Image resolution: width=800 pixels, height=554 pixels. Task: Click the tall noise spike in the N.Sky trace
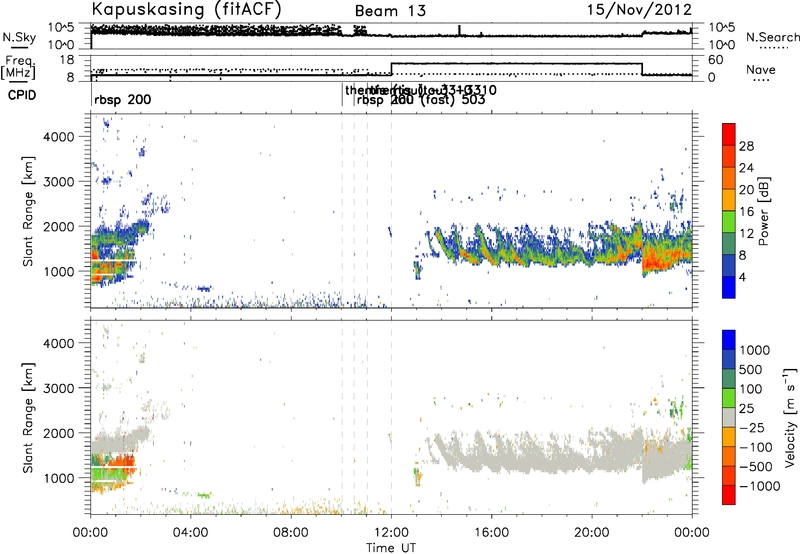pyautogui.click(x=459, y=30)
